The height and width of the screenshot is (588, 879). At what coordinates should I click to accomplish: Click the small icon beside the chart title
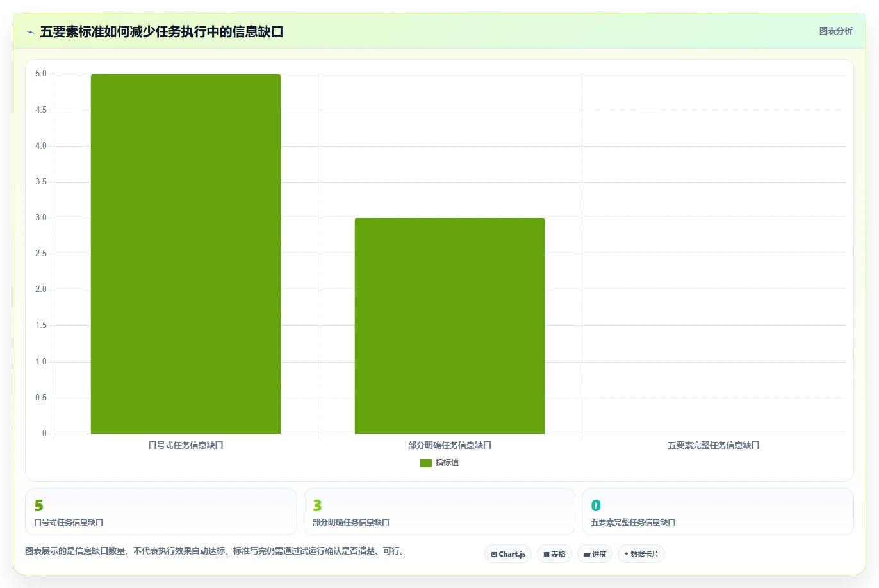(30, 32)
